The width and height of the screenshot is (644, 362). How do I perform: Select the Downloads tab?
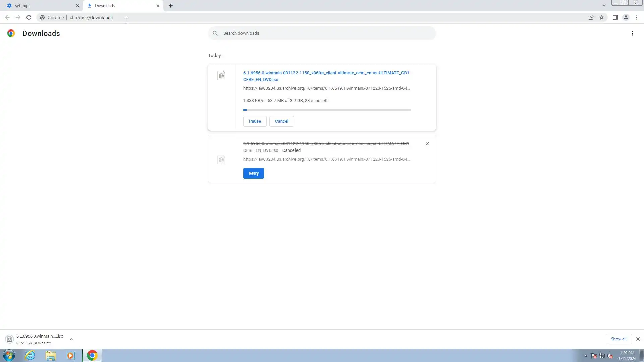[x=121, y=6]
